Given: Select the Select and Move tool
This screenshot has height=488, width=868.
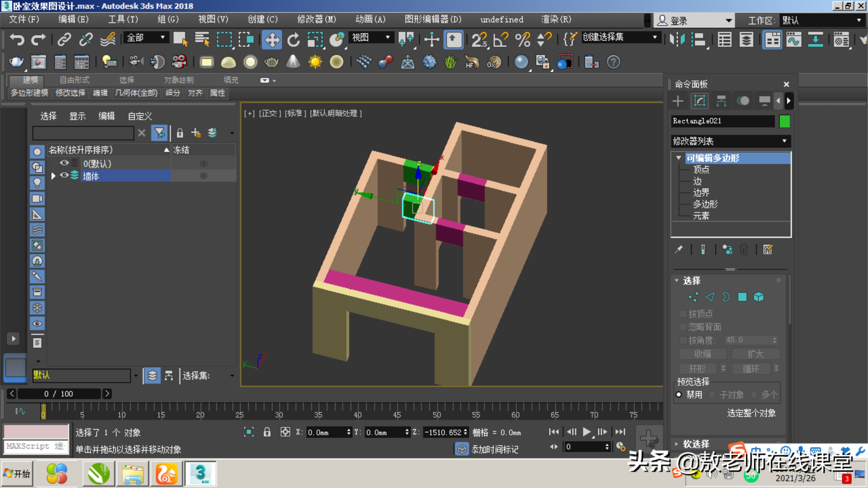Looking at the screenshot, I should click(272, 39).
